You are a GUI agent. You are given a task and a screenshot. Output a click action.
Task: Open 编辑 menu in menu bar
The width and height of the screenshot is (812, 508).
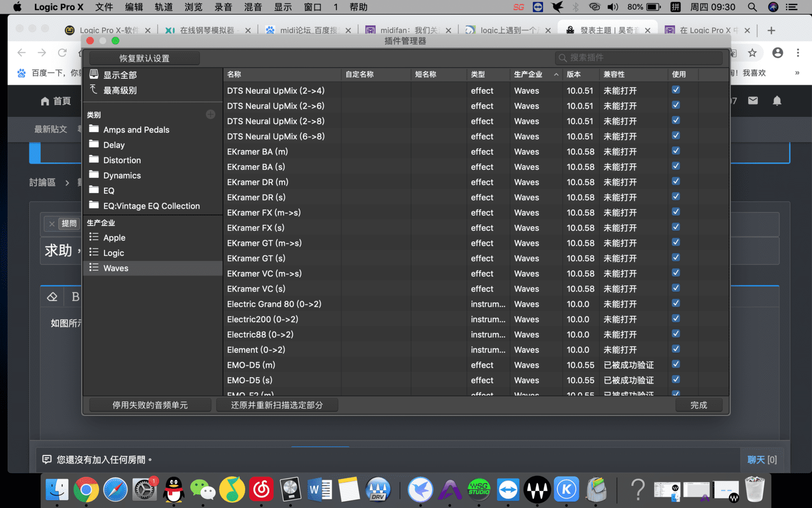[134, 7]
